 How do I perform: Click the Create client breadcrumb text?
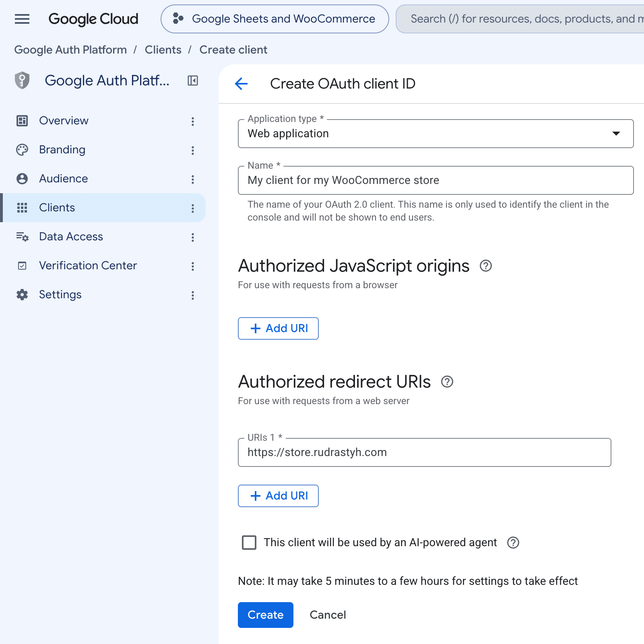(233, 50)
